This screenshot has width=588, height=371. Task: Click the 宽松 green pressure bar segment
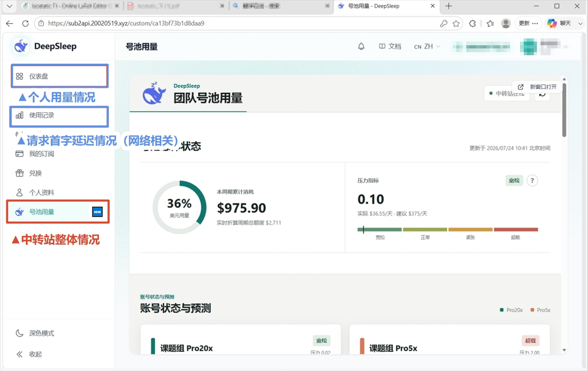point(379,229)
